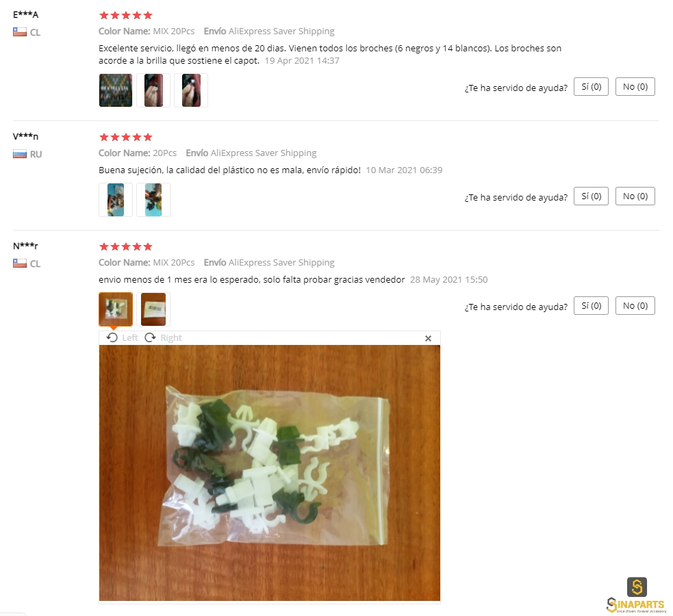View E***A's third review photo thumbnail
Screen dimensions: 673x616
191,90
